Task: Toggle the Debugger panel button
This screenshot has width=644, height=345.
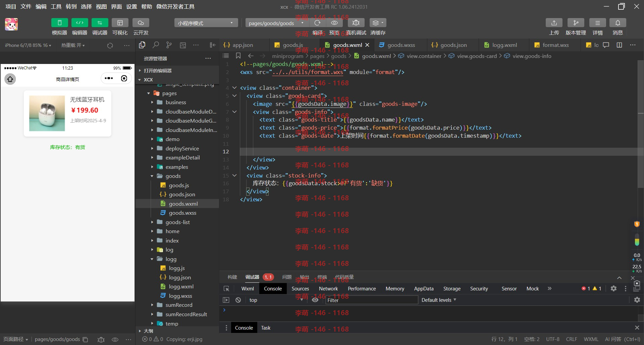Action: 100,23
